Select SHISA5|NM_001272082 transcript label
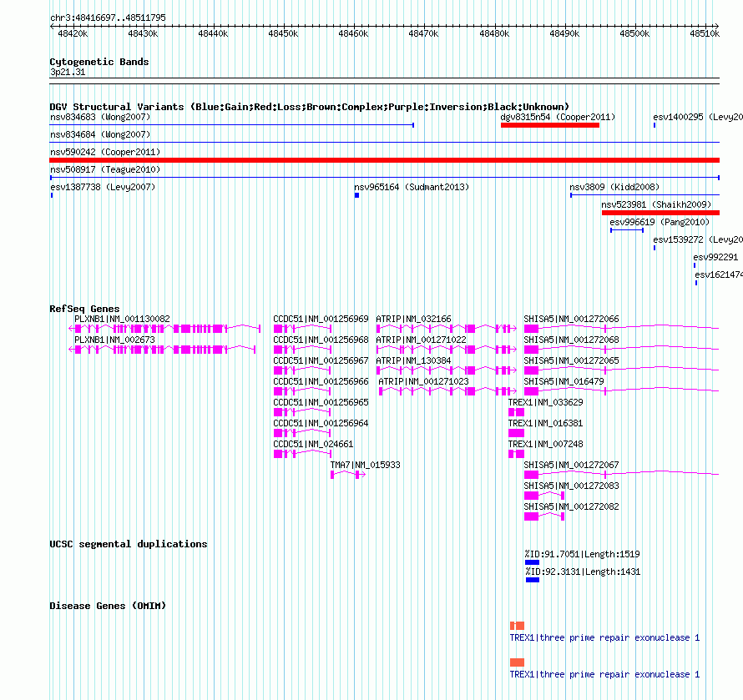 pyautogui.click(x=571, y=506)
